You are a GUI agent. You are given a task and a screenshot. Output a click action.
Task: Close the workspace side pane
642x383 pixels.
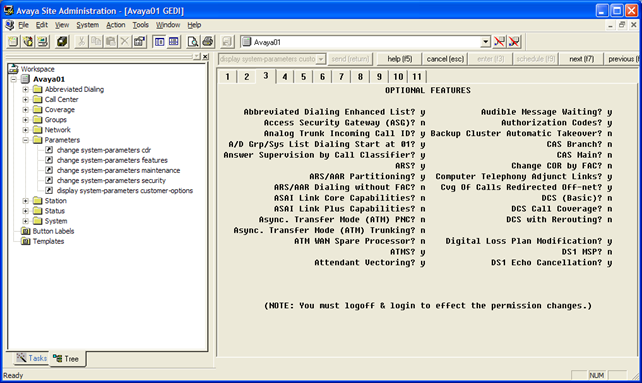pyautogui.click(x=206, y=57)
